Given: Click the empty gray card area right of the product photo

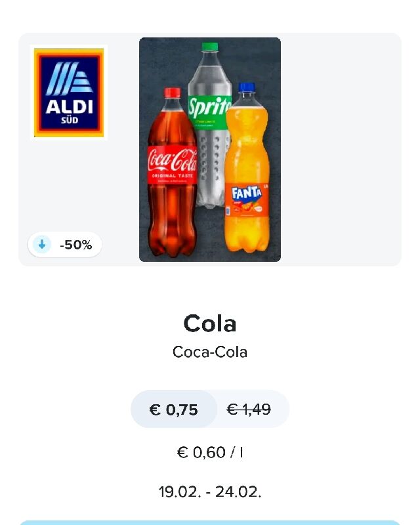Looking at the screenshot, I should tap(341, 150).
